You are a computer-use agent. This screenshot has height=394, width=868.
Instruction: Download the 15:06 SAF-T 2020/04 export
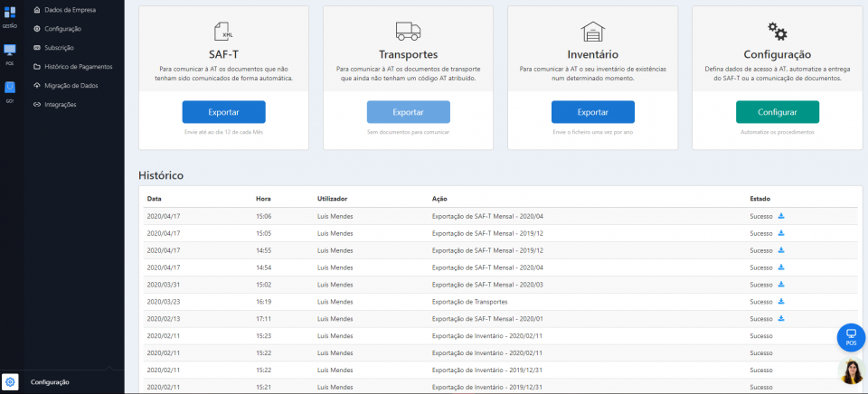click(781, 216)
